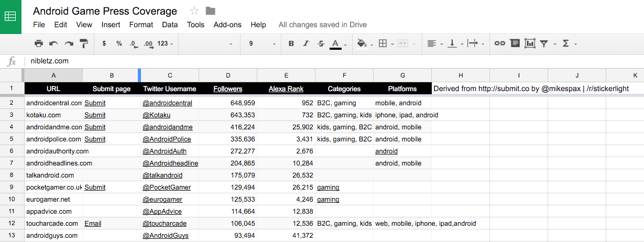Image resolution: width=644 pixels, height=242 pixels.
Task: Increase decimal places
Action: tap(148, 43)
